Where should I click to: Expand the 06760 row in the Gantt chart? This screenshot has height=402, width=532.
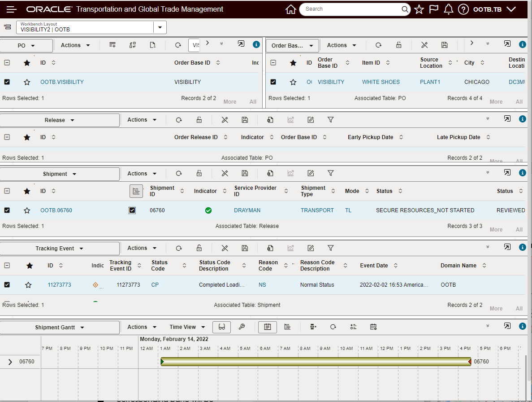point(10,361)
